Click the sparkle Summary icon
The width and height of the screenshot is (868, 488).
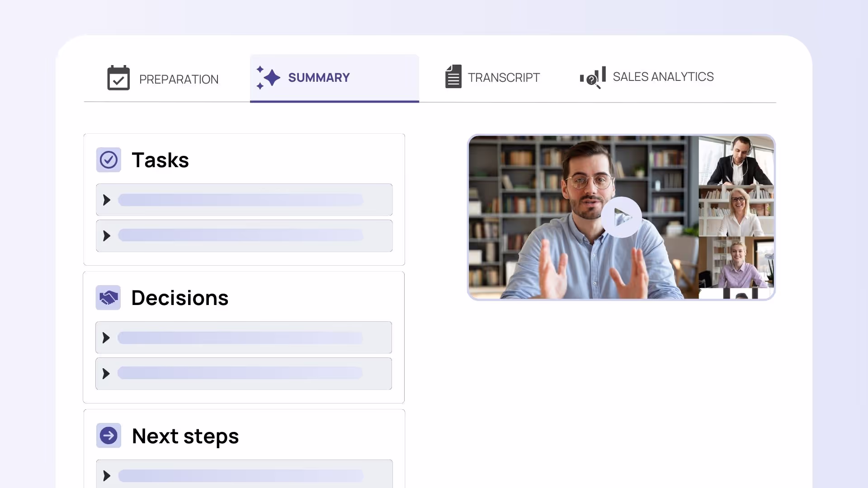coord(268,78)
